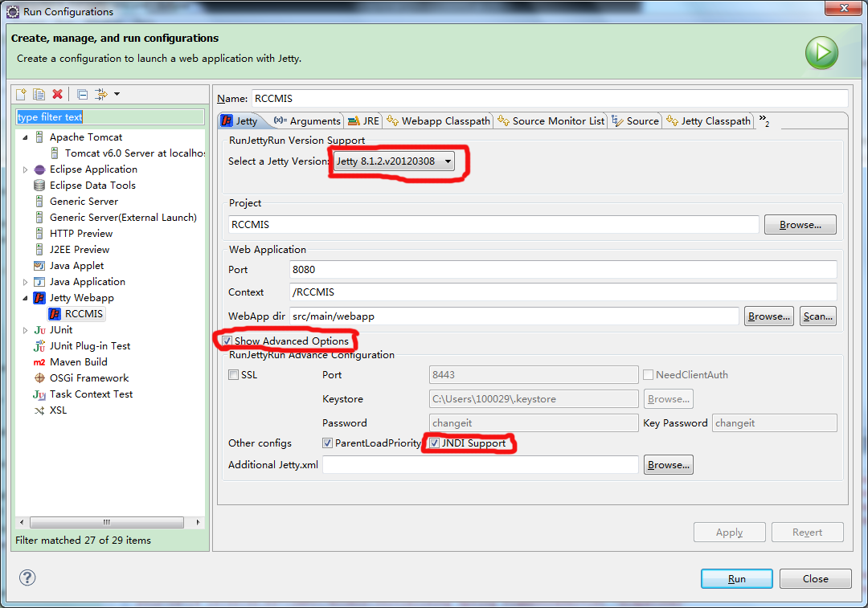Click the Name input field

pos(550,99)
